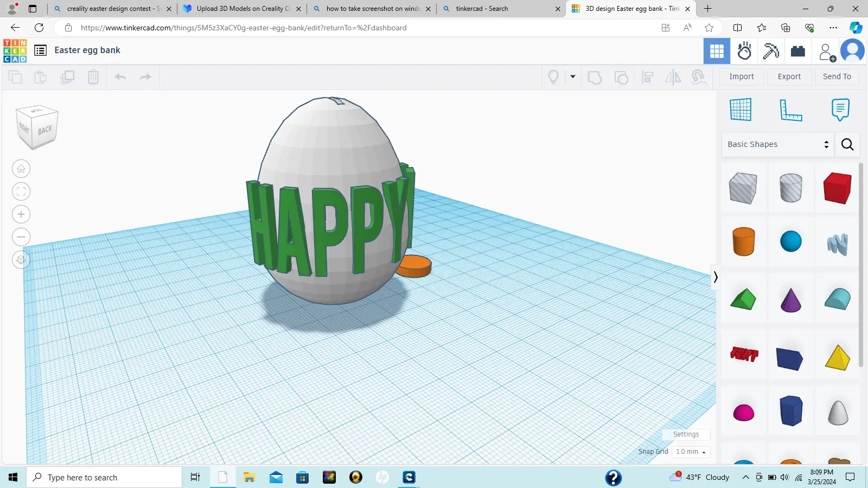Switch between perspective and orthographic view

pyautogui.click(x=21, y=259)
